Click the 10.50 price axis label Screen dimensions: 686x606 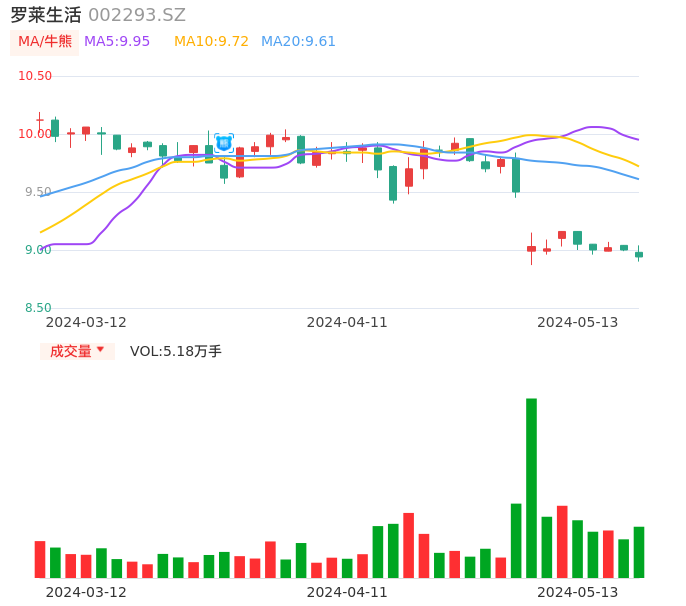point(35,76)
